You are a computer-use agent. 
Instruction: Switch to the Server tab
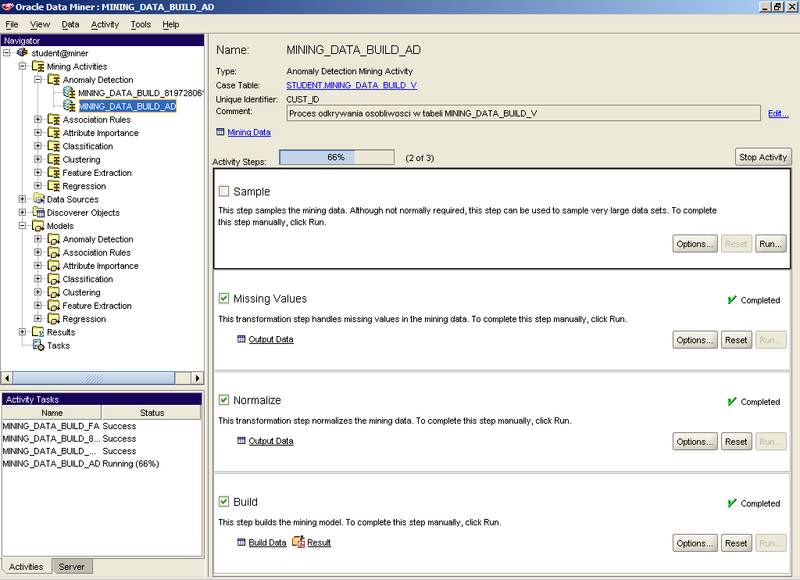72,566
